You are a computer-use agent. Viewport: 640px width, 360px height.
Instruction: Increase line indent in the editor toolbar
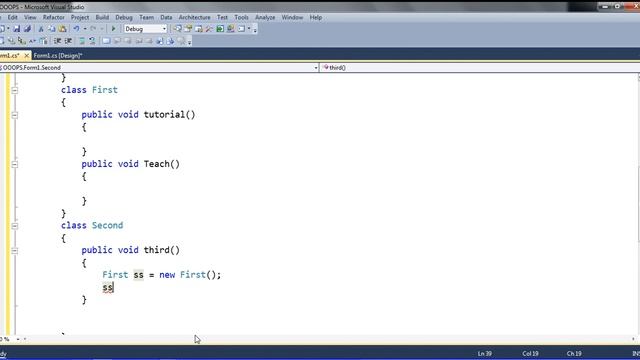(x=68, y=41)
